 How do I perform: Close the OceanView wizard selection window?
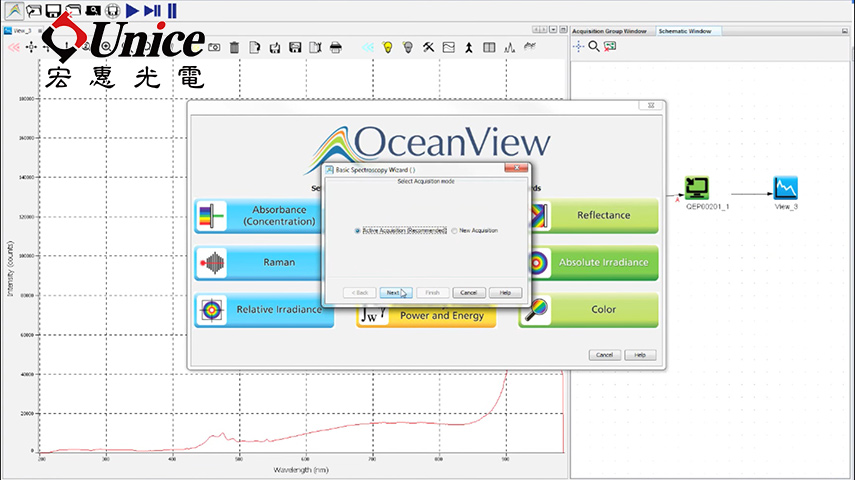pos(651,105)
